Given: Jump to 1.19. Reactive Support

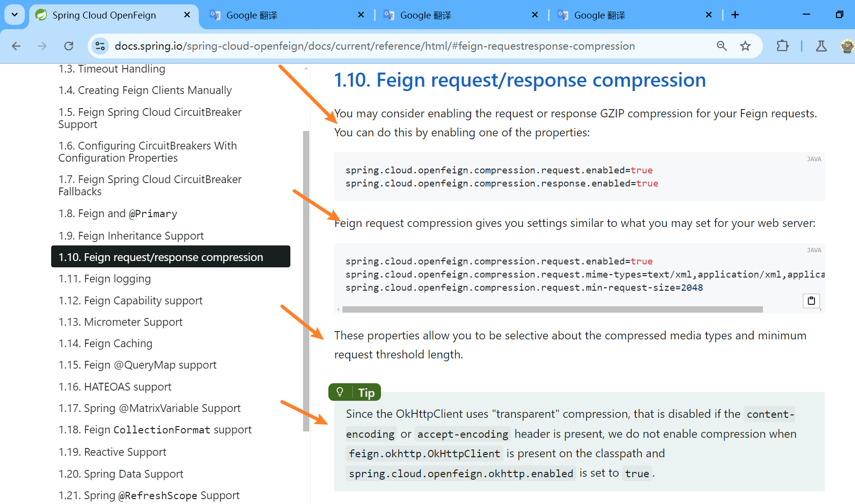Looking at the screenshot, I should tap(112, 452).
